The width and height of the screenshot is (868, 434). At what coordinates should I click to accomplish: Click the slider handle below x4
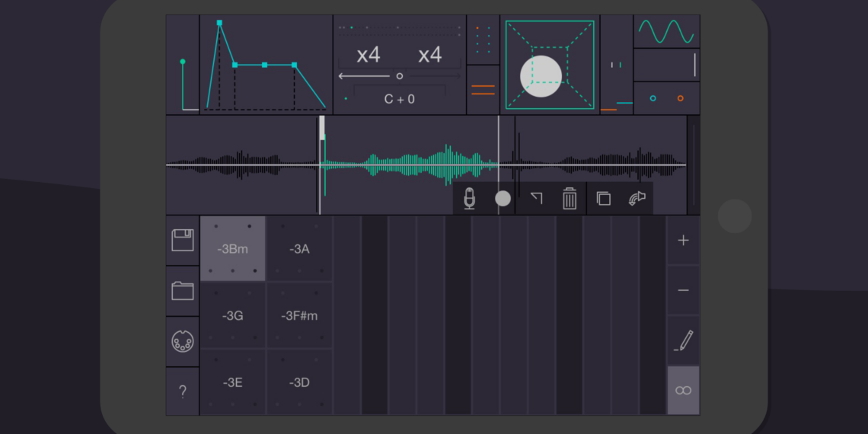coord(399,76)
